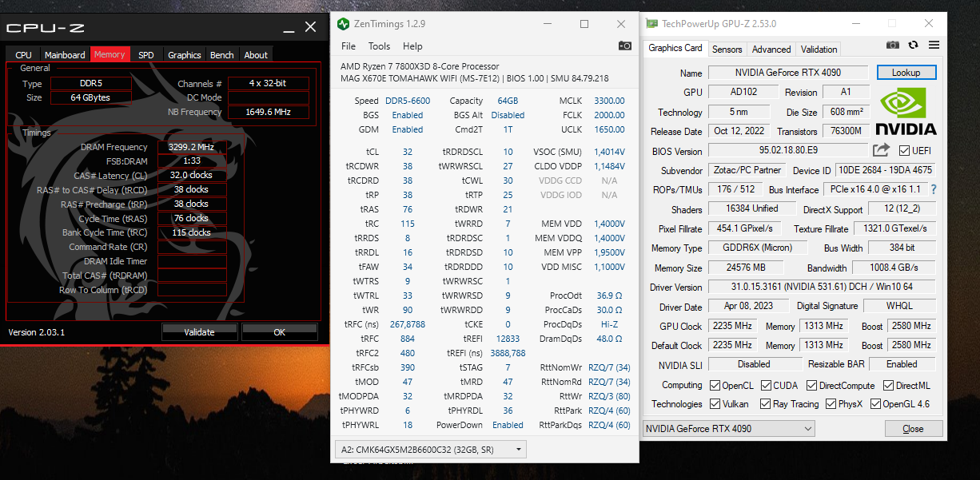Take a ZenTimings screenshot with the camera icon

(625, 46)
